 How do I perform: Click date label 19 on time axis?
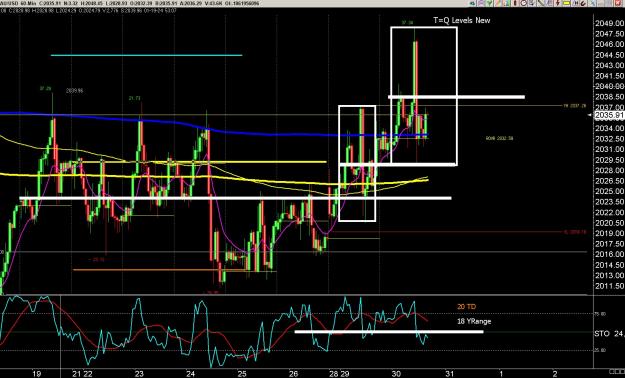pos(36,374)
